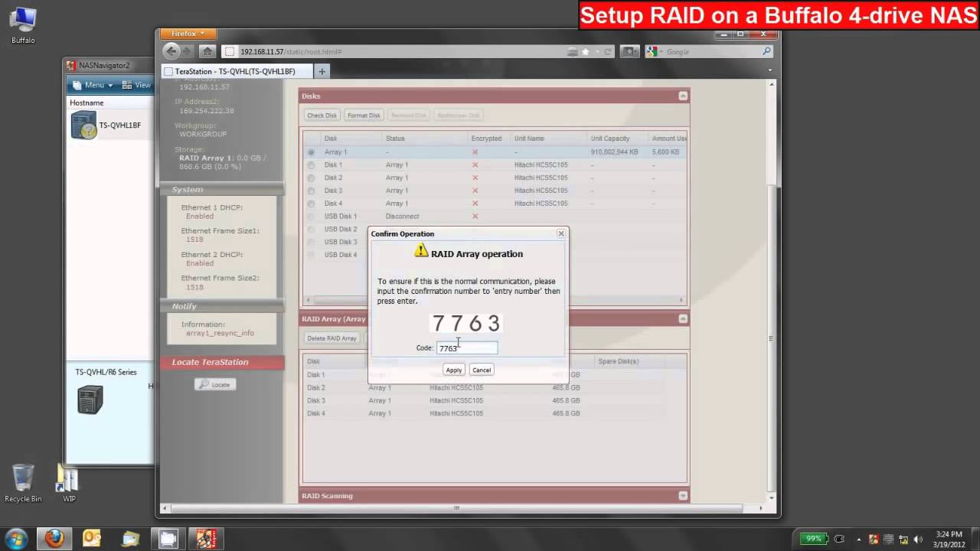Switch to Firefox from the taskbar

click(x=54, y=538)
